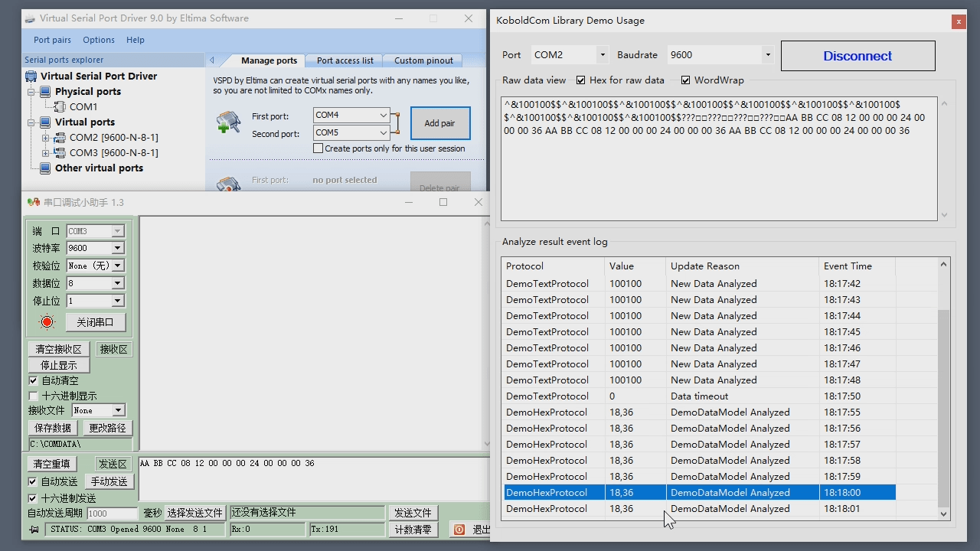This screenshot has width=980, height=551.
Task: Open the 波特率 9600 dropdown
Action: click(x=118, y=248)
